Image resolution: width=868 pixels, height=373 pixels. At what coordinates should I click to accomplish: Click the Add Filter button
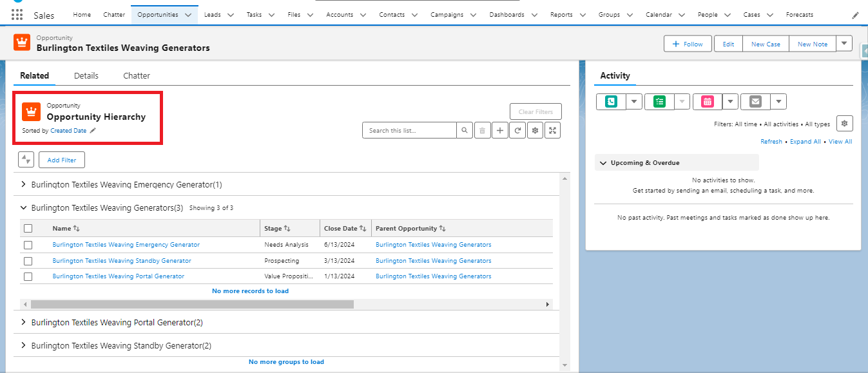[62, 160]
